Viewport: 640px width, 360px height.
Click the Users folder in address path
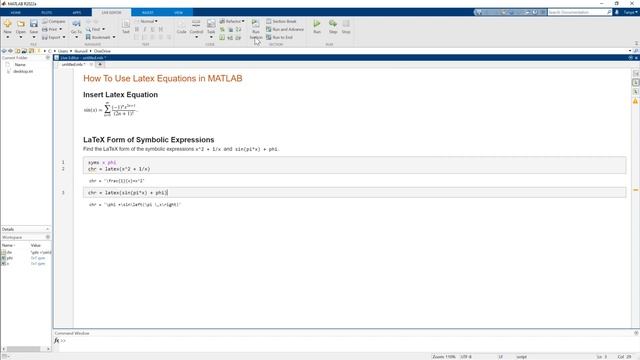63,51
